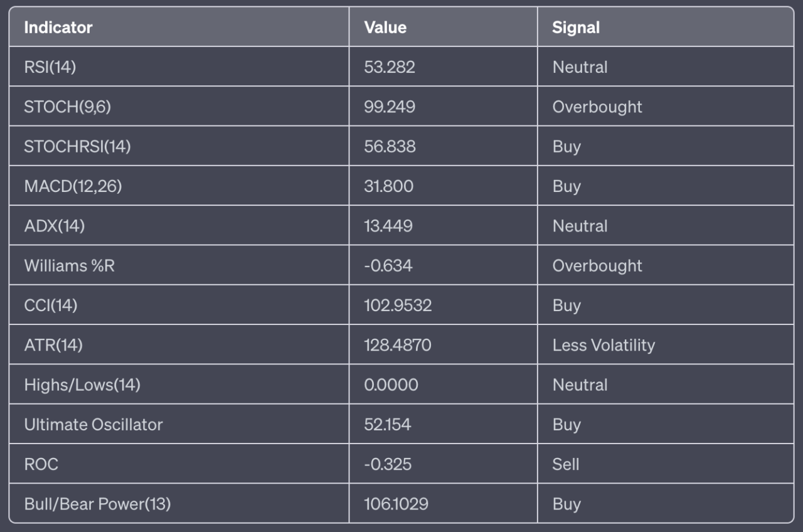
Task: Click the Sell signal for ROC
Action: [x=566, y=464]
